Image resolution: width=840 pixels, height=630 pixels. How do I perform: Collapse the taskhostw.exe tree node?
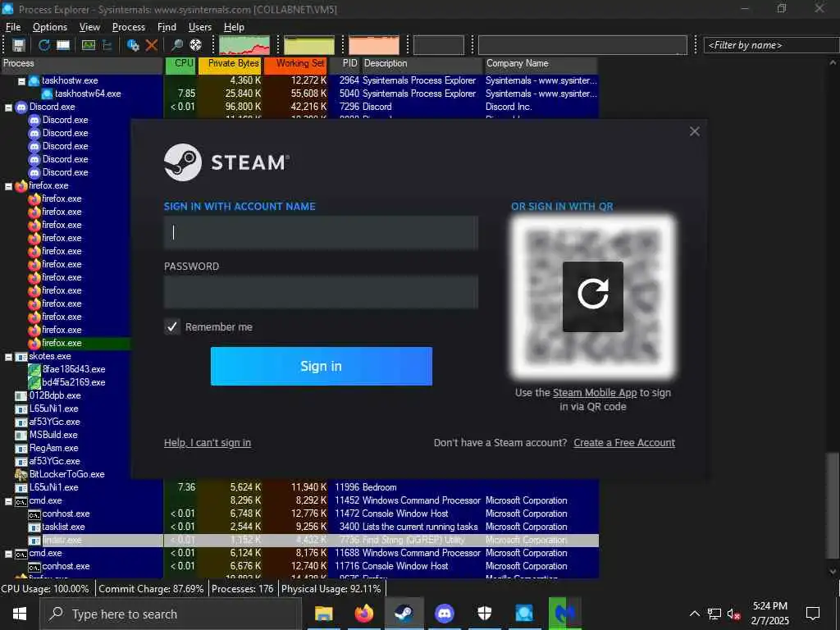pyautogui.click(x=21, y=81)
